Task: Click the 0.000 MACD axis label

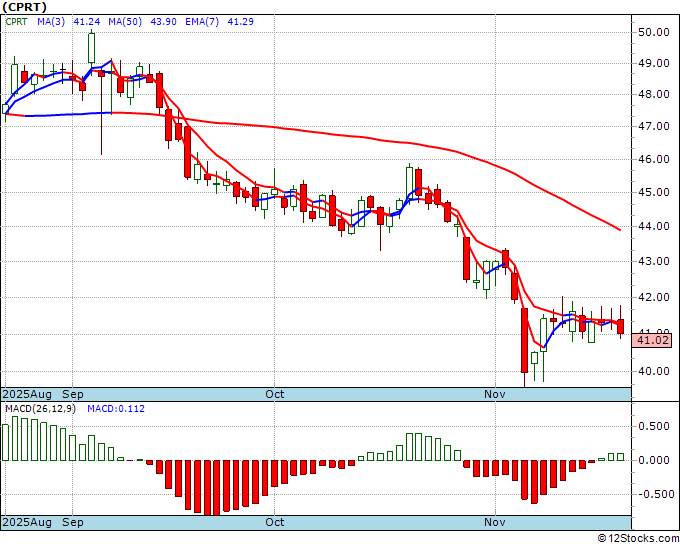Action: (x=654, y=460)
